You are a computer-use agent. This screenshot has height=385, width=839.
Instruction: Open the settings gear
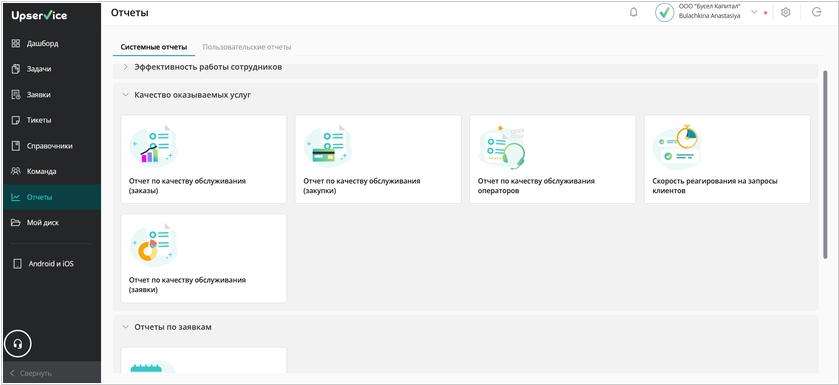785,12
